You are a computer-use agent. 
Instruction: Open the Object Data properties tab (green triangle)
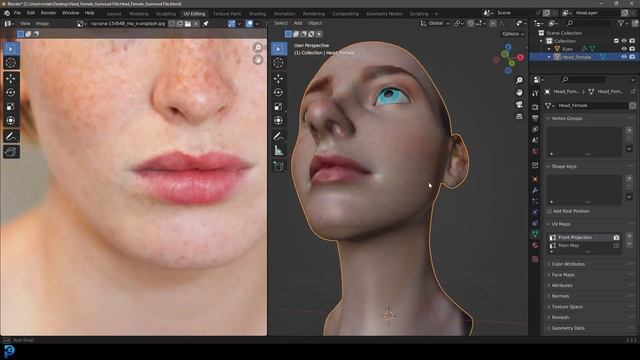535,234
